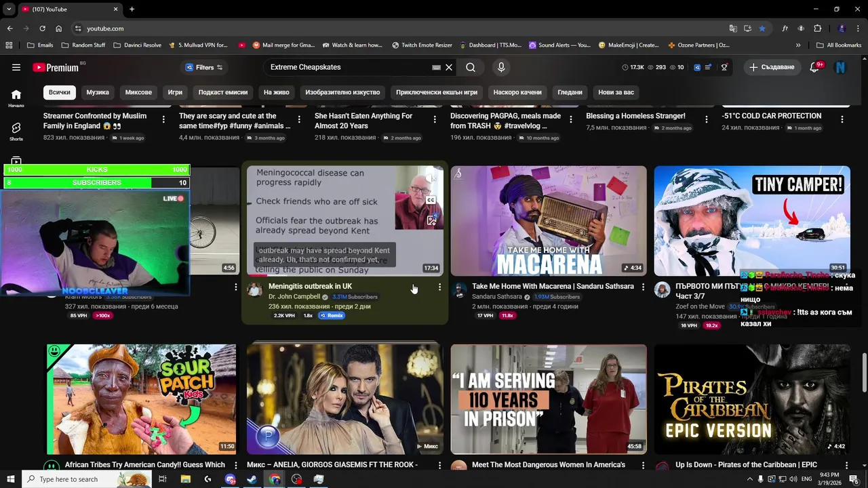The height and width of the screenshot is (488, 868).
Task: Select the Музика filter chip
Action: [98, 92]
